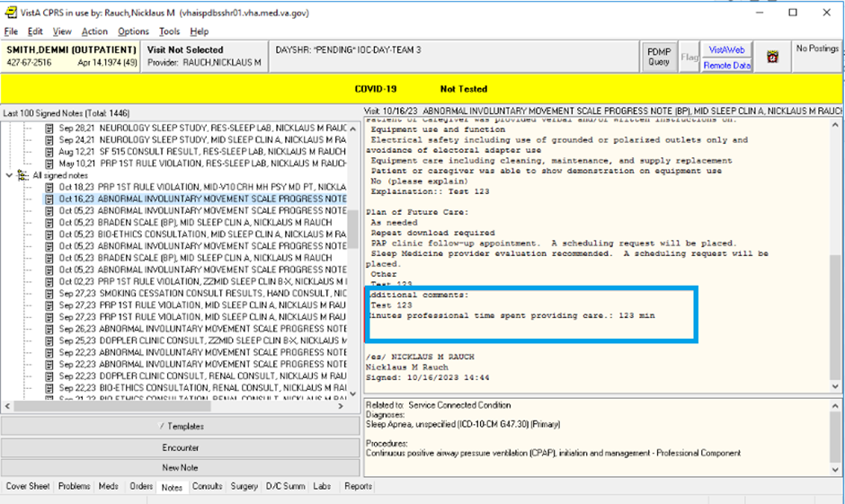Image resolution: width=845 pixels, height=504 pixels.
Task: Click the No Postings box
Action: coord(817,57)
